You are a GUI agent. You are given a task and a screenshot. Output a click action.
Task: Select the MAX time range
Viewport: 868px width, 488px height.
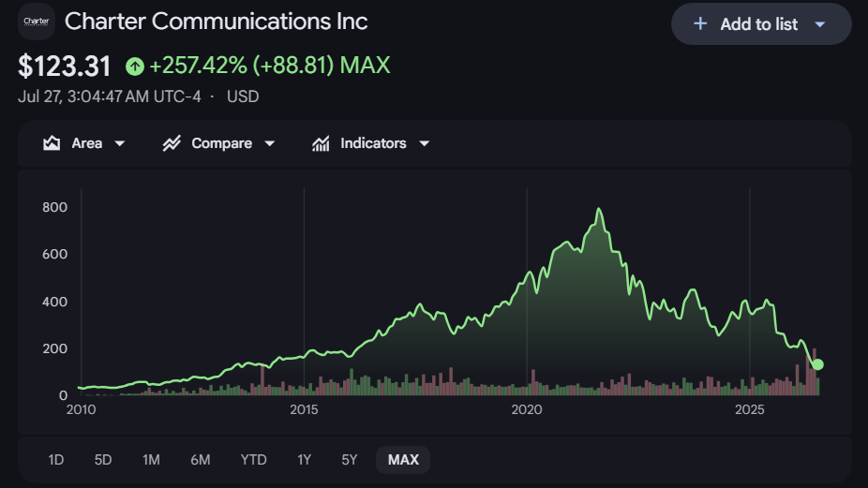tap(403, 460)
